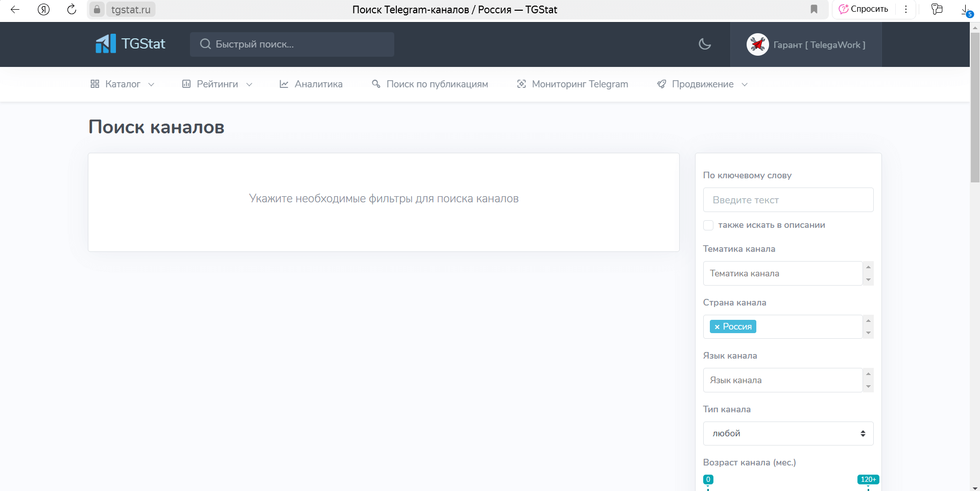Click the Каталог grid icon

[95, 84]
